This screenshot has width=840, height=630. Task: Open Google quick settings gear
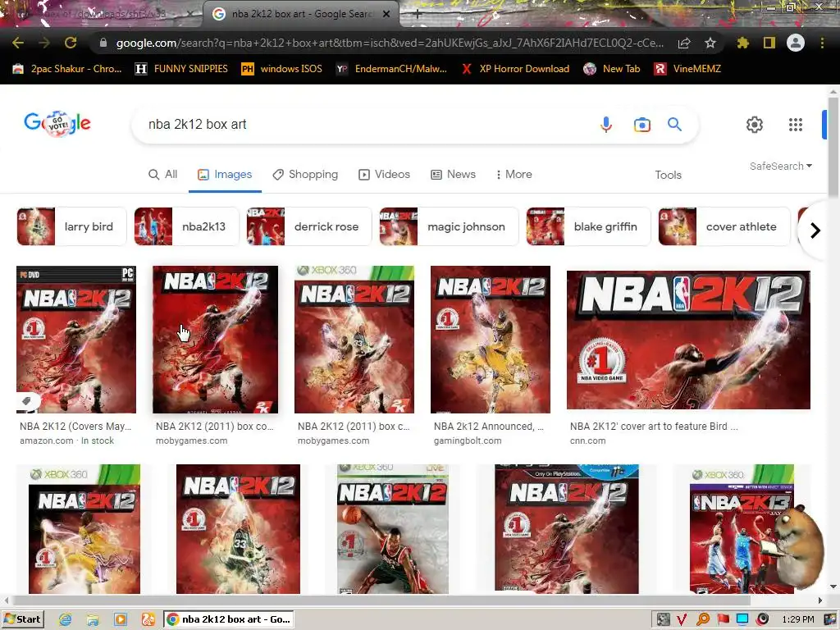[x=755, y=125]
